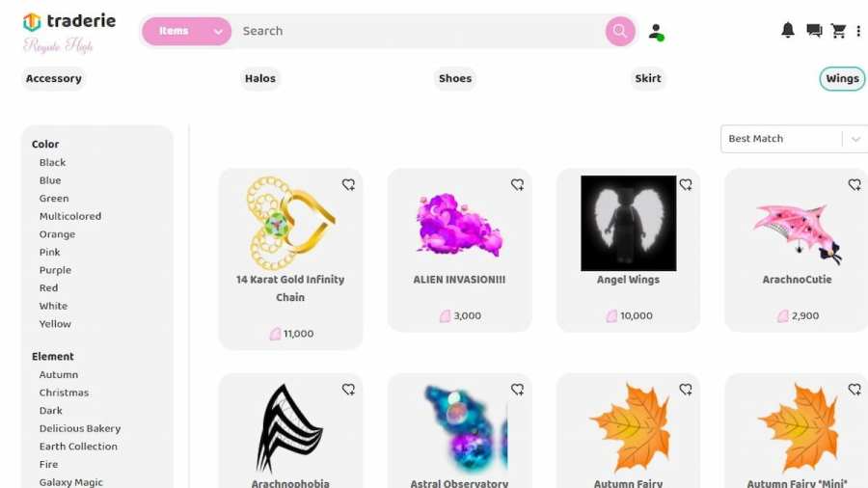Filter by the Pink color
Viewport: 868px width, 488px height.
50,253
